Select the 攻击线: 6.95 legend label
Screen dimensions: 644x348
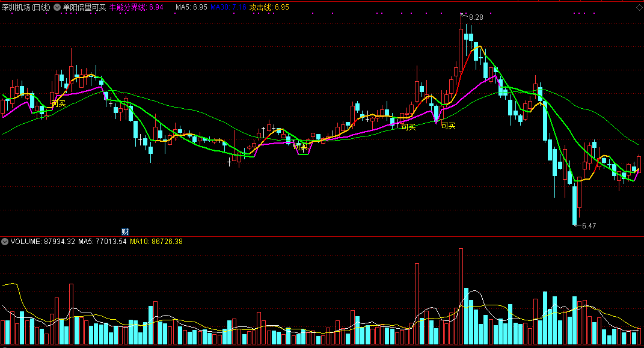pyautogui.click(x=269, y=7)
